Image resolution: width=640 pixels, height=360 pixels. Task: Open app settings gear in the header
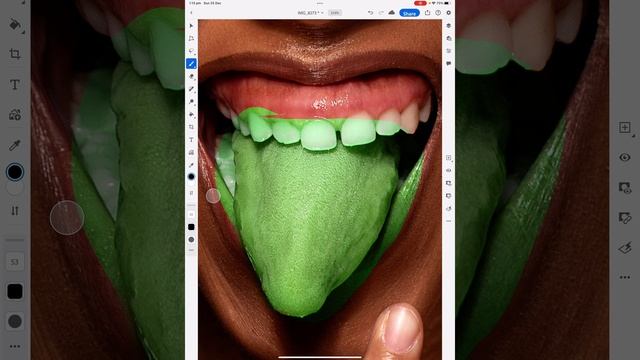pos(449,13)
